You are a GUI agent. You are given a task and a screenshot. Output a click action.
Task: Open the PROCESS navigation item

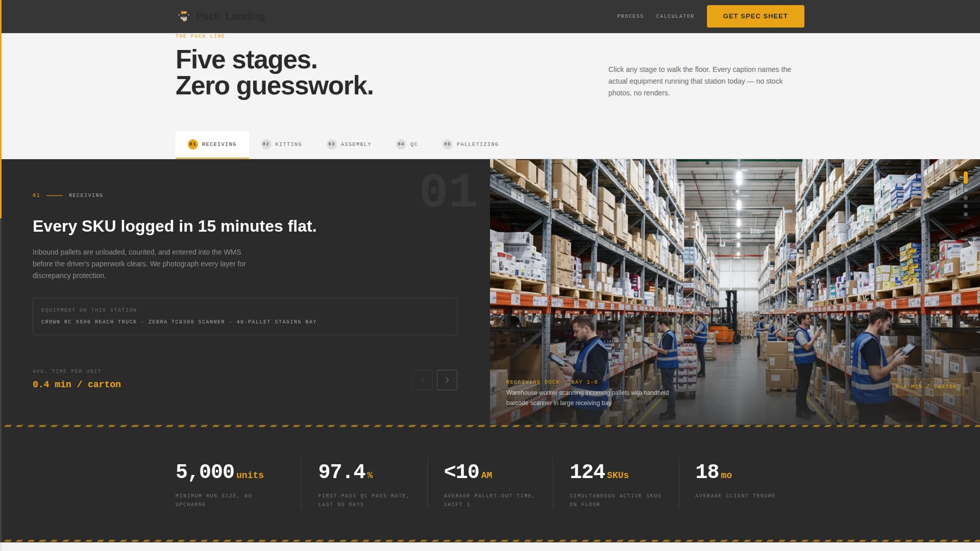tap(630, 16)
